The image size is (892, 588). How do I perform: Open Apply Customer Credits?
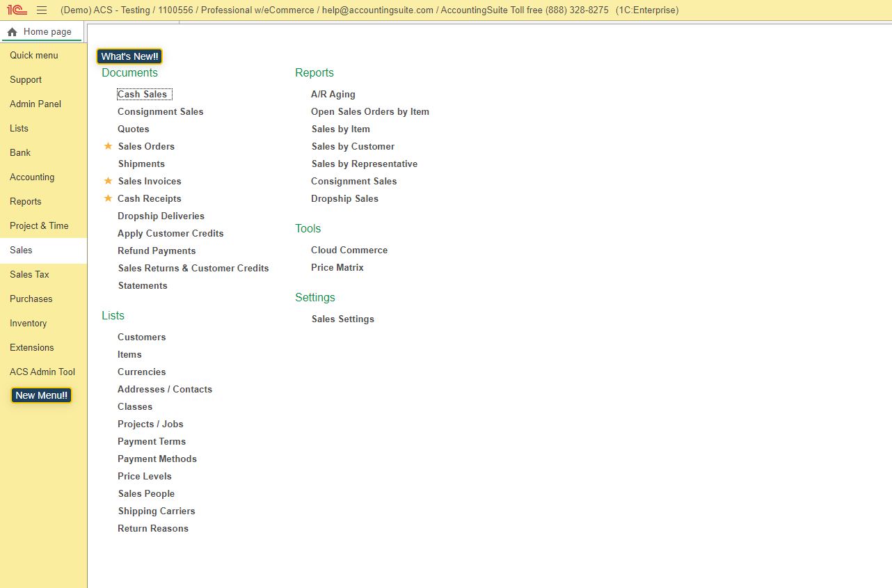(x=170, y=234)
